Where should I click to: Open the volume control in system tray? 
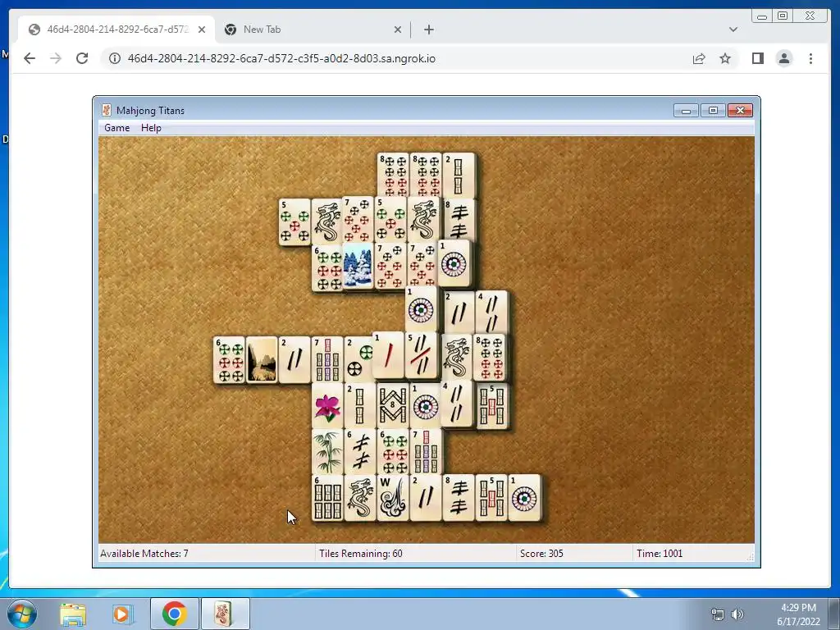(x=737, y=614)
